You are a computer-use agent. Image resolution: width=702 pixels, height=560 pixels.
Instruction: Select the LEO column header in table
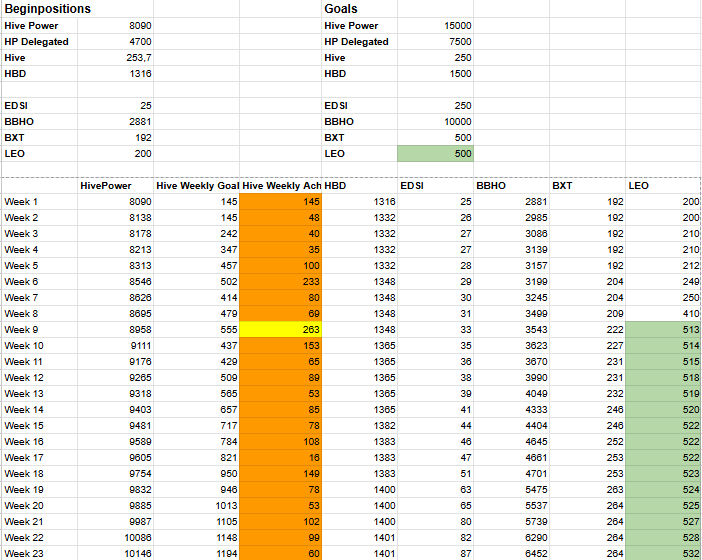(x=663, y=186)
